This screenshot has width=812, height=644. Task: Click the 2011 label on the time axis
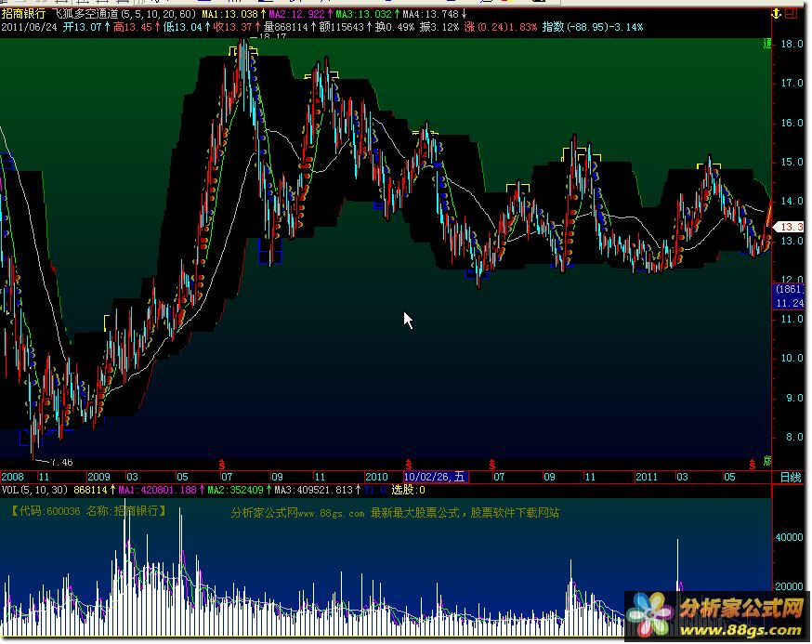coord(647,477)
